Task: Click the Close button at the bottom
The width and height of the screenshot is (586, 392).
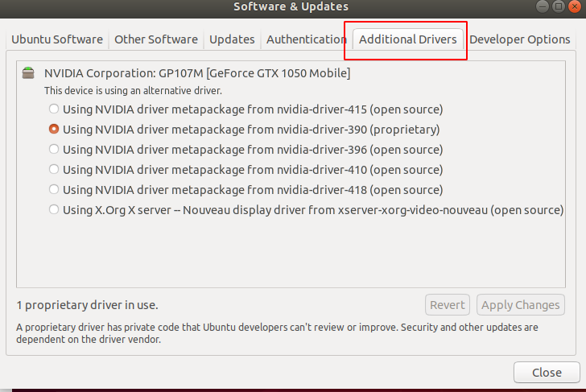Action: point(547,373)
